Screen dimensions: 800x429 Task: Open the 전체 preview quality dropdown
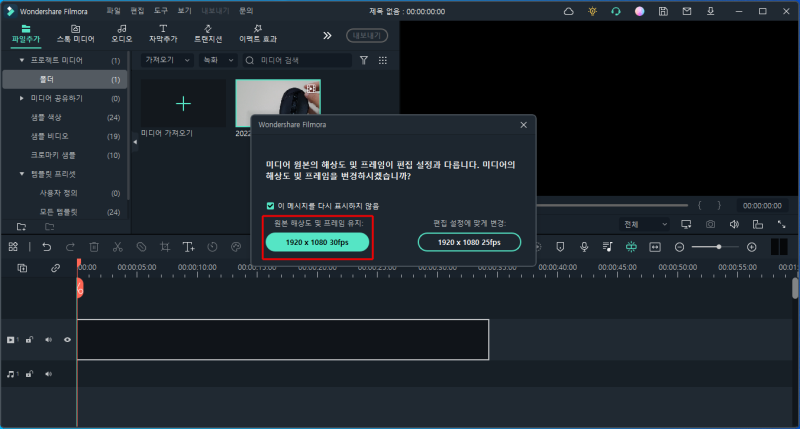point(645,224)
